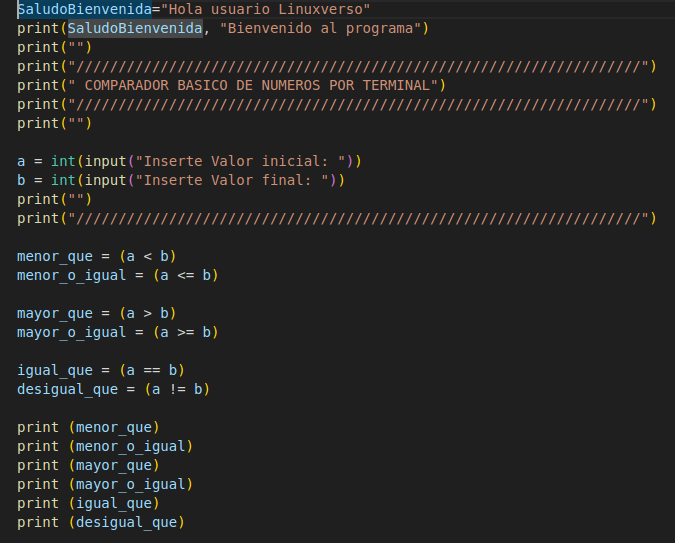Click the print (mayor_o_igual) statement

(105, 484)
